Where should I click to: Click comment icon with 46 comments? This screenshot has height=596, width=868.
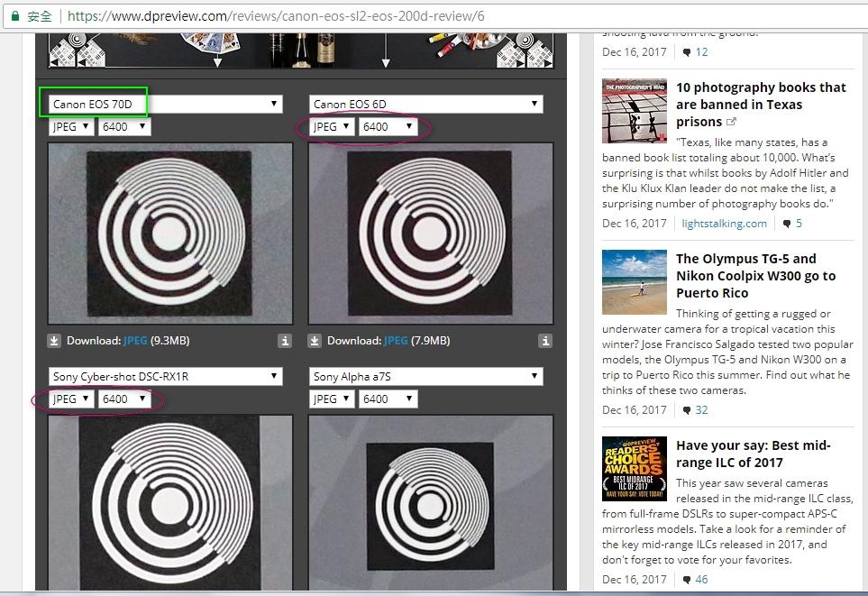click(687, 580)
